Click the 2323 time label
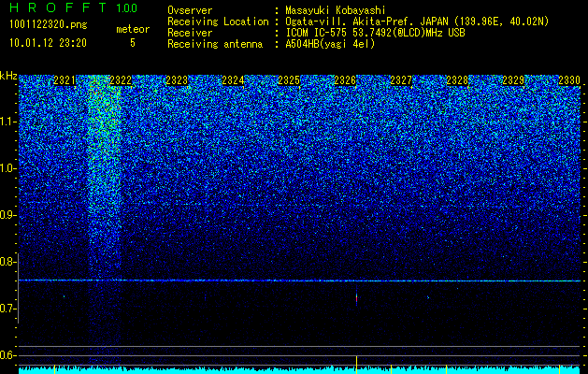 [177, 80]
